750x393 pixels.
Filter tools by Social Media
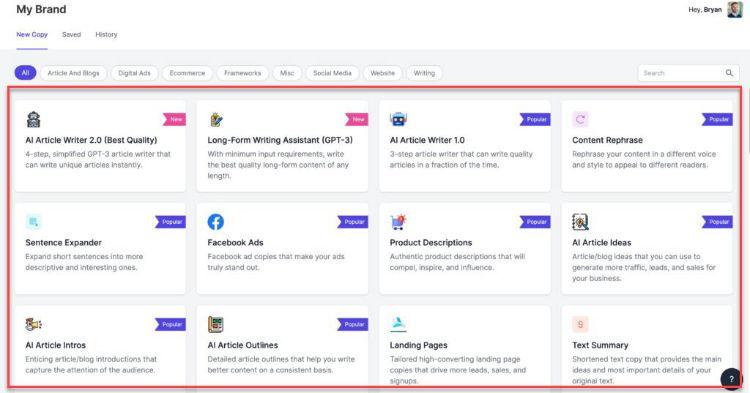[x=332, y=73]
